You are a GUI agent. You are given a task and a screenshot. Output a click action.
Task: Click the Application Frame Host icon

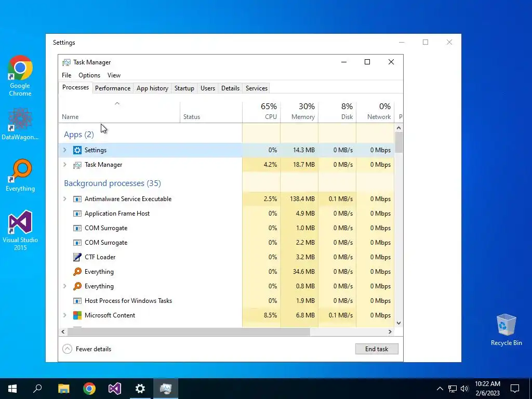point(77,214)
